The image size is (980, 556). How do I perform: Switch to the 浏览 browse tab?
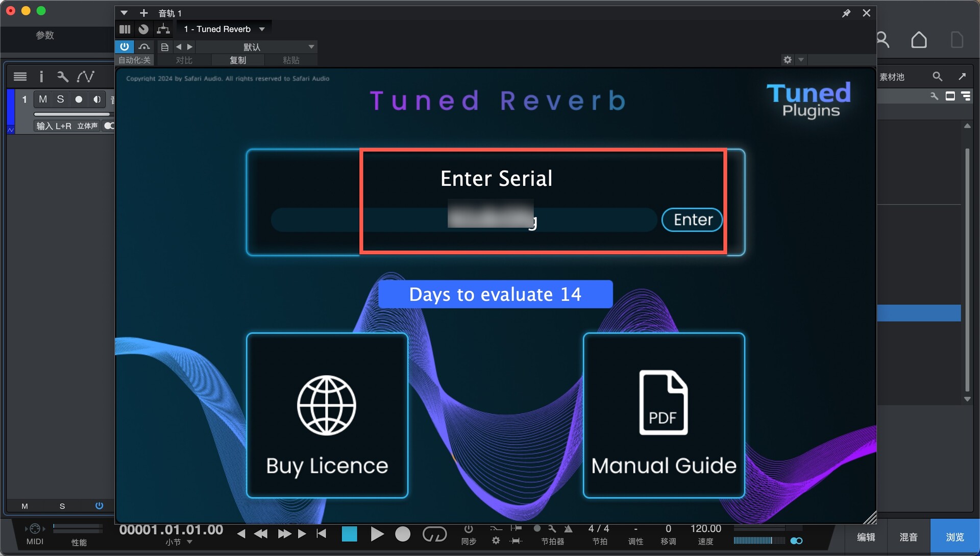tap(955, 537)
